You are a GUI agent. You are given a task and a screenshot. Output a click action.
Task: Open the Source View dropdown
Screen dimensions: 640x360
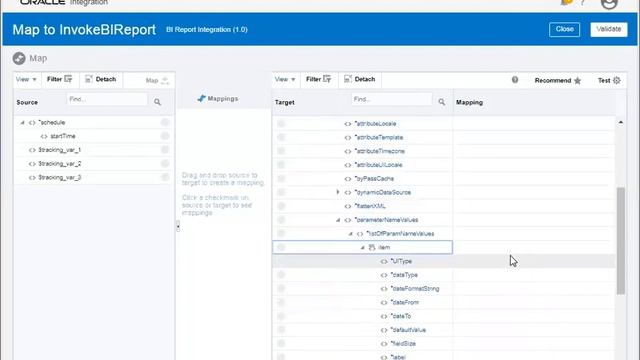click(26, 79)
